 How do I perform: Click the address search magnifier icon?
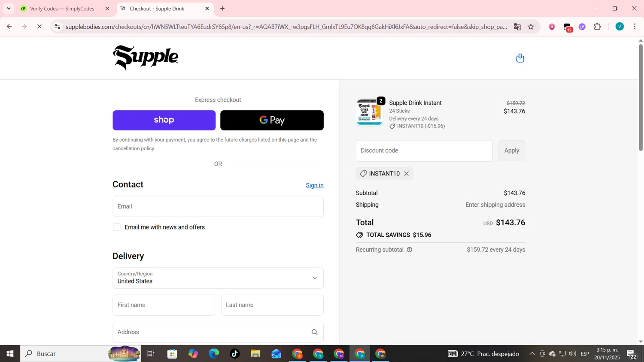click(x=315, y=332)
